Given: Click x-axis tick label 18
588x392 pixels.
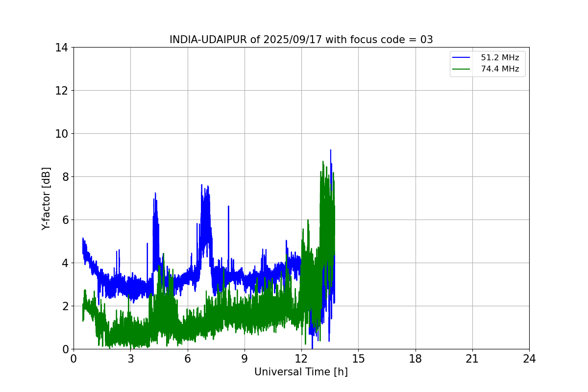Looking at the screenshot, I should coord(416,359).
